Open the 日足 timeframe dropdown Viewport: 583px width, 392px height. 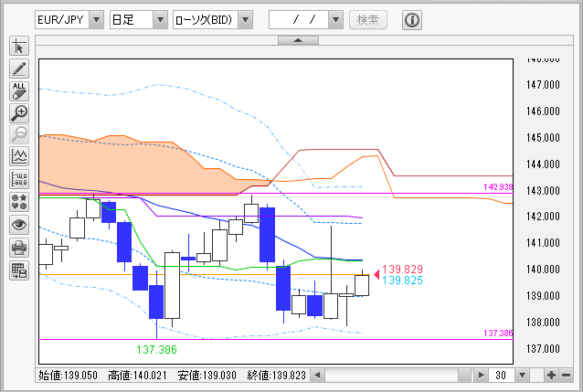point(160,20)
